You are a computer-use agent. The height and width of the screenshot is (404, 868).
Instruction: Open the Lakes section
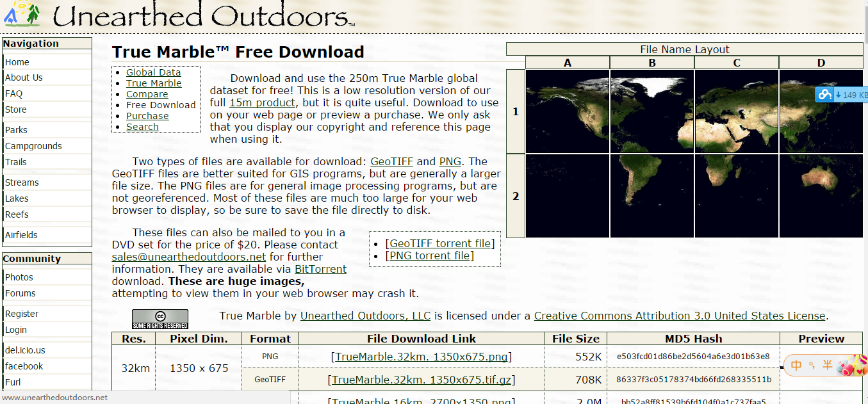click(x=17, y=198)
